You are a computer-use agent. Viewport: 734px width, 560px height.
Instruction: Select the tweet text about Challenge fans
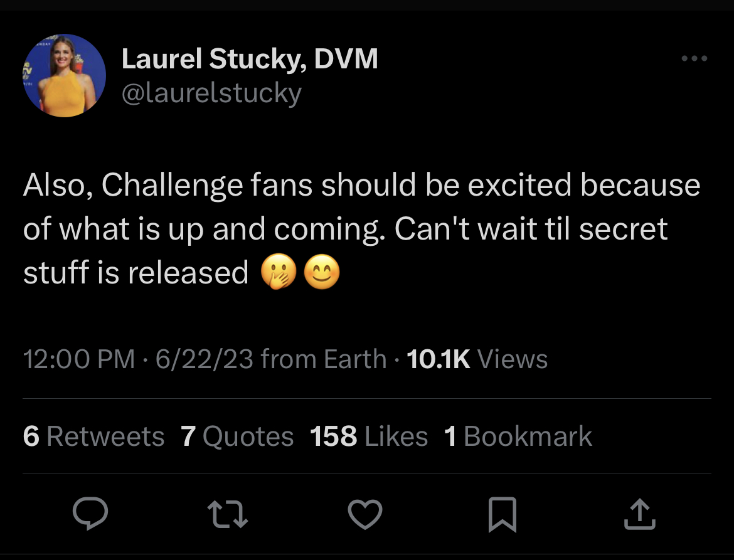(x=361, y=228)
